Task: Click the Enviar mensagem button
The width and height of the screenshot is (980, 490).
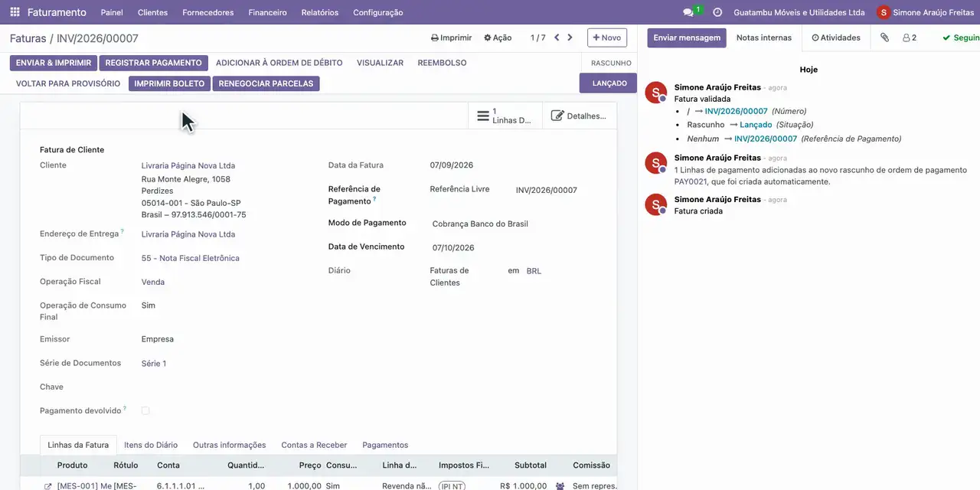Action: [687, 38]
